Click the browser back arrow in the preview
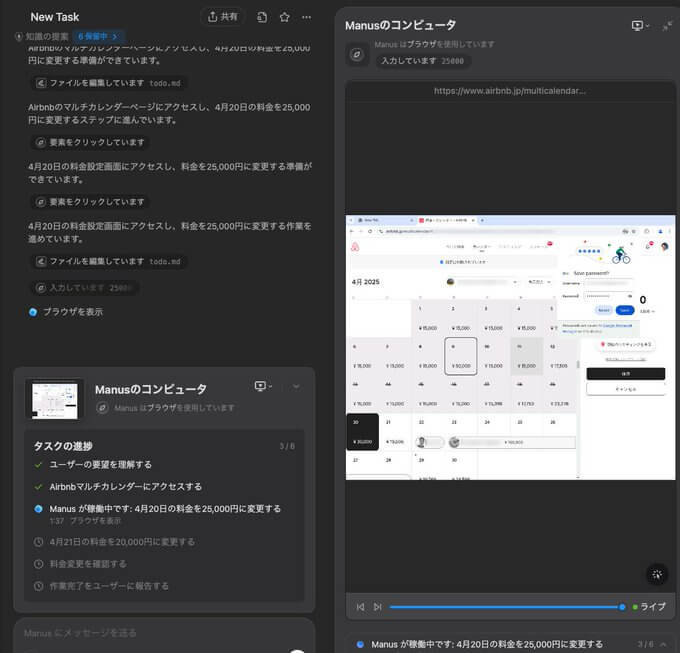 (x=352, y=232)
